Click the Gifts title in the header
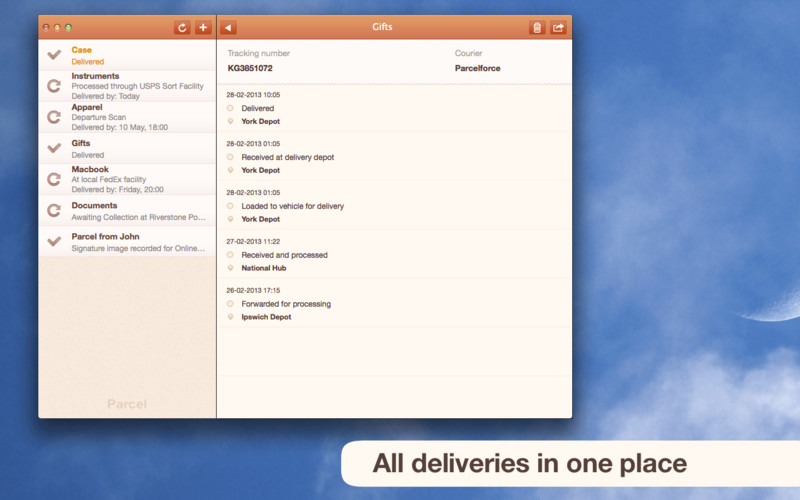Image resolution: width=800 pixels, height=500 pixels. pyautogui.click(x=382, y=27)
